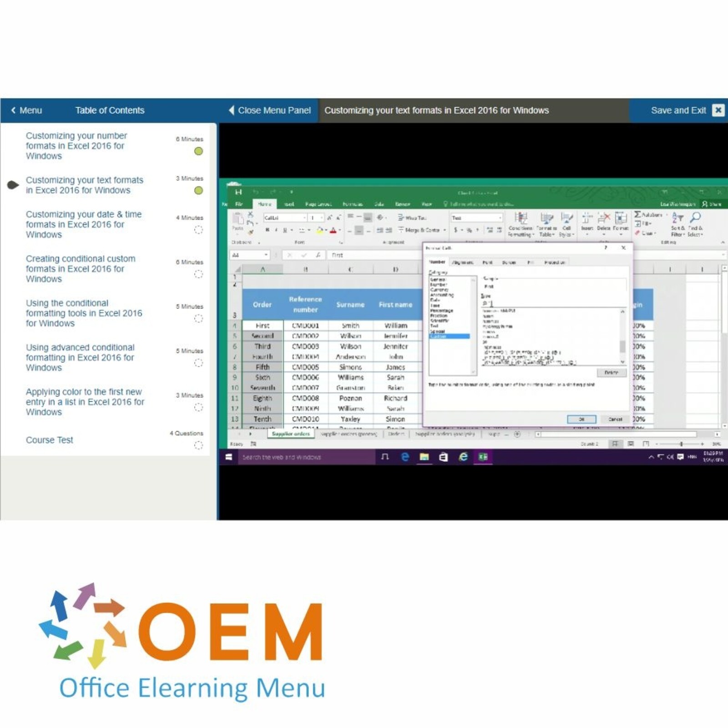This screenshot has width=728, height=728.
Task: Open the Store icon on the taskbar
Action: [443, 457]
